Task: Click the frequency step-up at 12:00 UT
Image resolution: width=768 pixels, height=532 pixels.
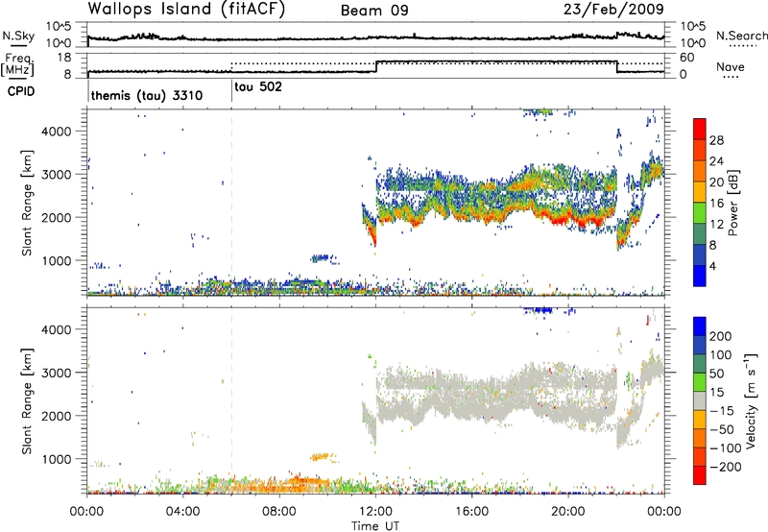Action: coord(375,66)
